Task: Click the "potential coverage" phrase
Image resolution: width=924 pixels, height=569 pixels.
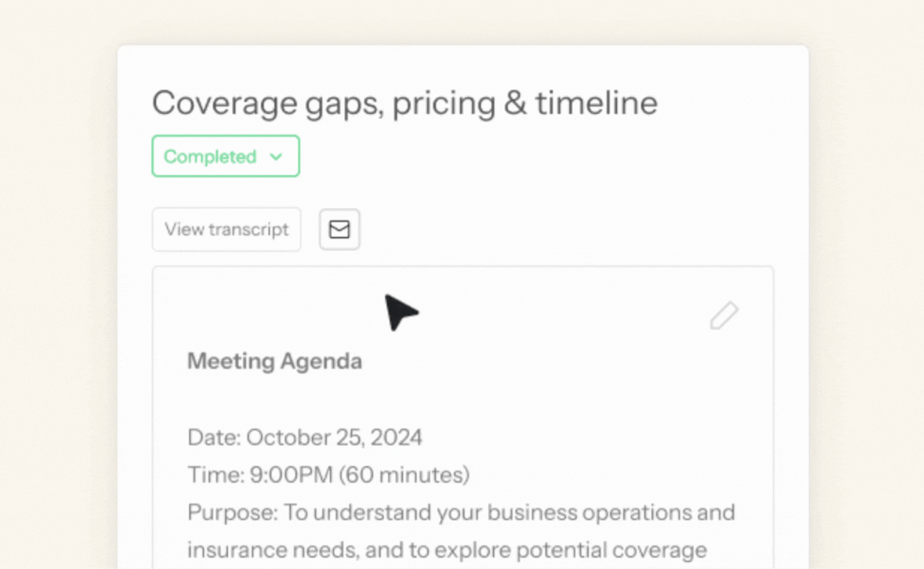Action: (x=611, y=550)
